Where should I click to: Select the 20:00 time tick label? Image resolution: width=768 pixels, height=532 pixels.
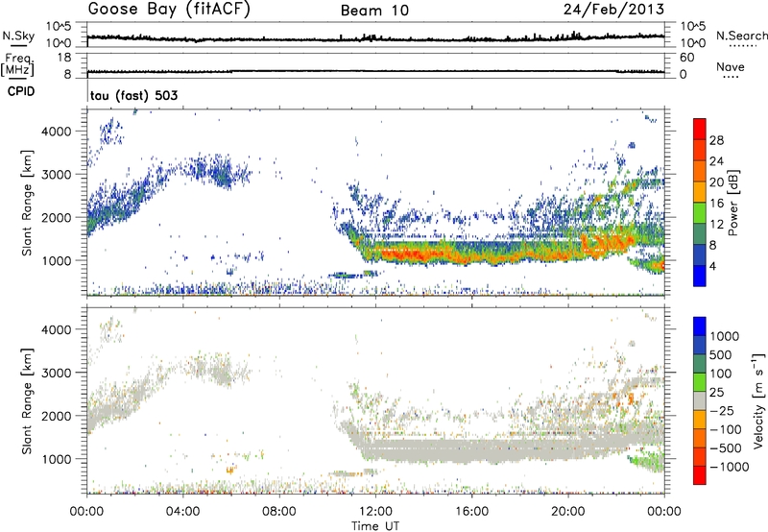point(567,512)
